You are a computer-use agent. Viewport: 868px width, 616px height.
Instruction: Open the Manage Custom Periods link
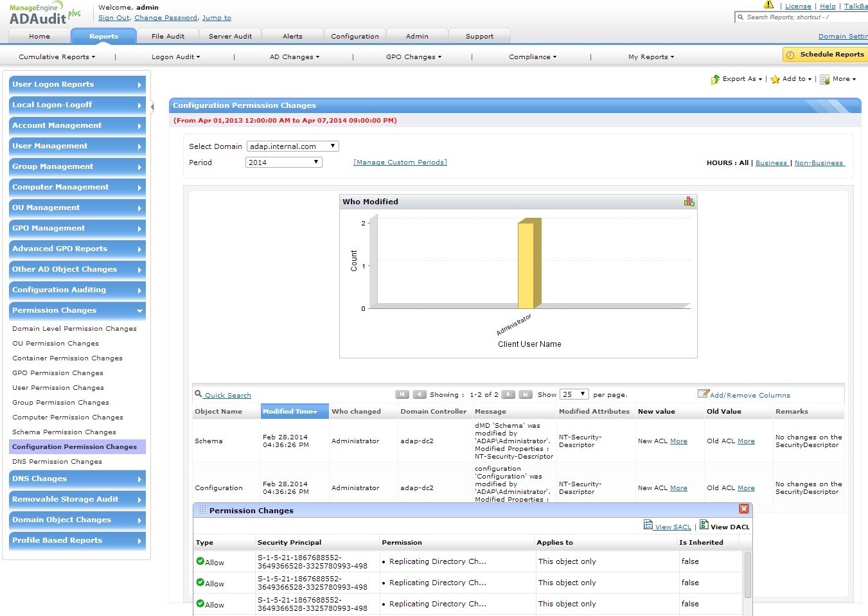(x=400, y=163)
